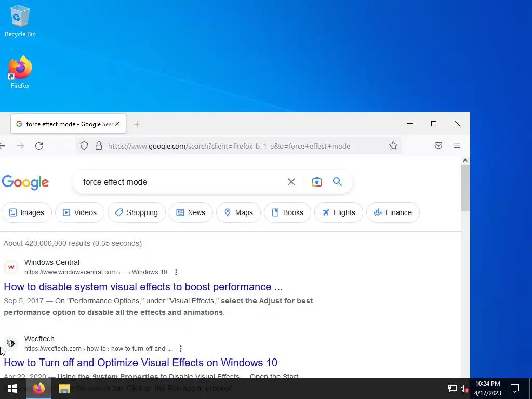Open more options for Windows Central result
The image size is (532, 399).
click(x=176, y=272)
